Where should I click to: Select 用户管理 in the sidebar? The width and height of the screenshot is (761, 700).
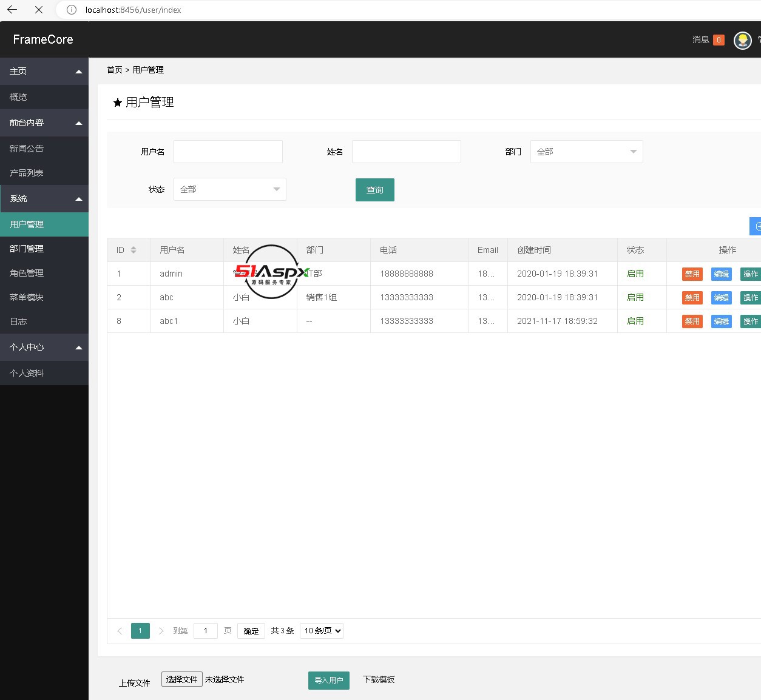pos(44,224)
